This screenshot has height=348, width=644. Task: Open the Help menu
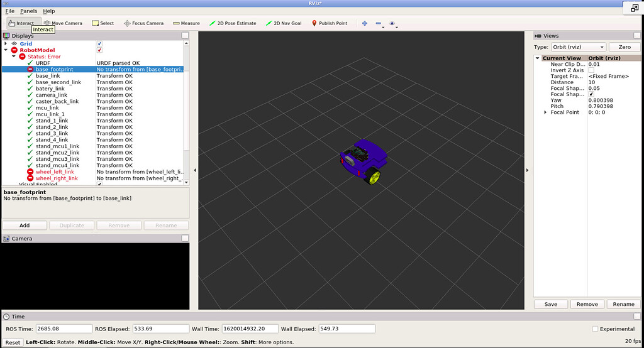pyautogui.click(x=49, y=11)
